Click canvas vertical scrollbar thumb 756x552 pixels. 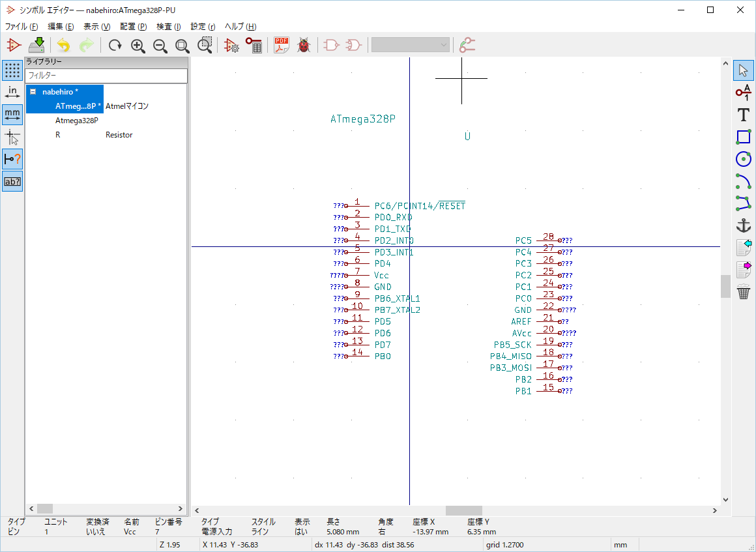pos(725,286)
